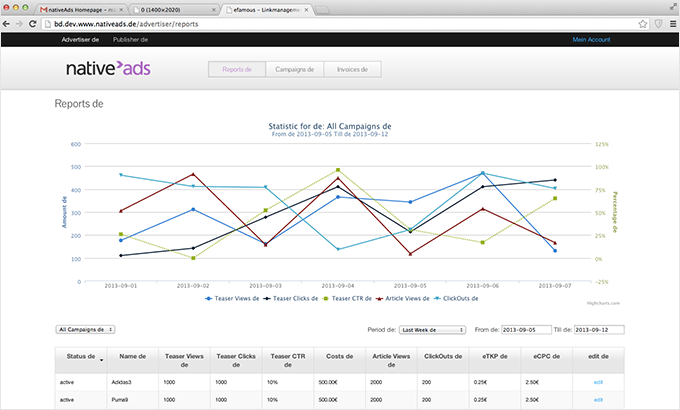The width and height of the screenshot is (680, 410).
Task: Click the sort arrow under Status de
Action: (100, 359)
